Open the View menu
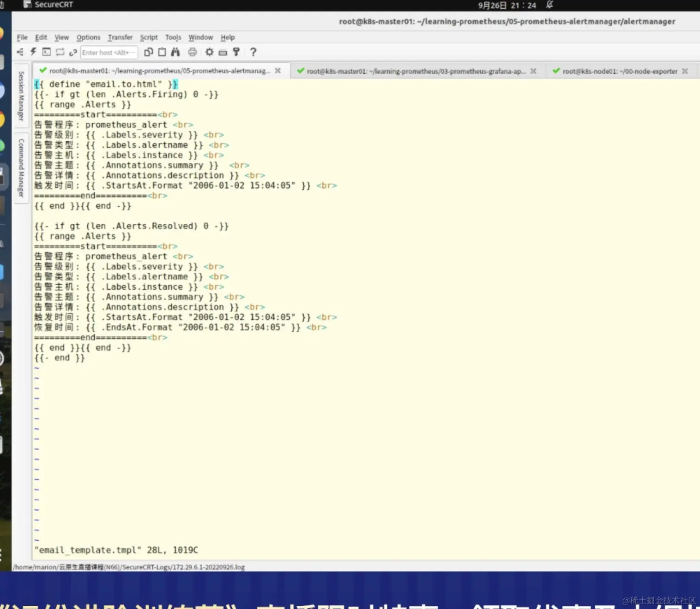 (62, 37)
